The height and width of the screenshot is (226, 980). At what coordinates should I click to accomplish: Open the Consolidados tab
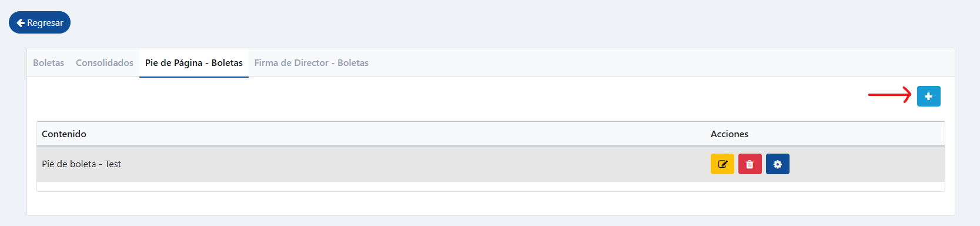pos(105,63)
